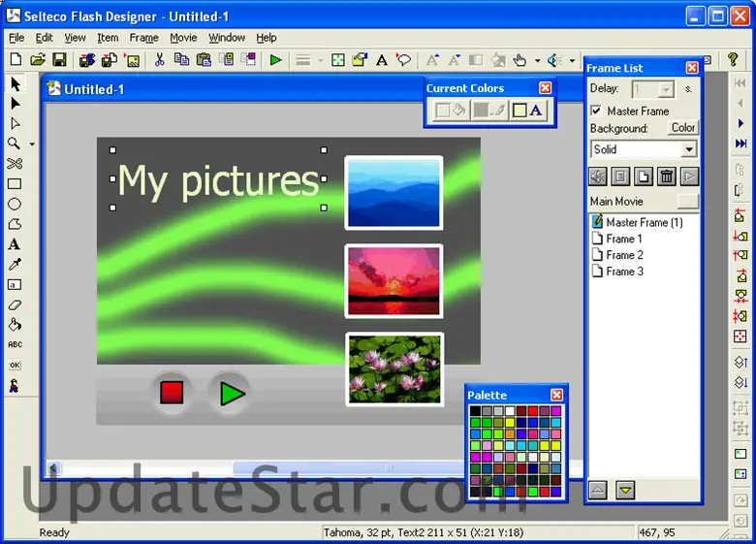Expand the hand tool dropdown arrow
This screenshot has width=756, height=544.
[537, 60]
